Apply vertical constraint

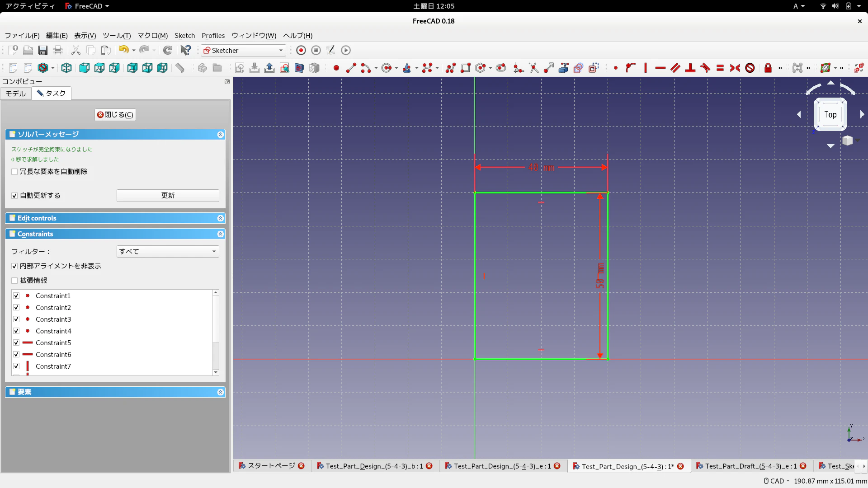pyautogui.click(x=646, y=68)
